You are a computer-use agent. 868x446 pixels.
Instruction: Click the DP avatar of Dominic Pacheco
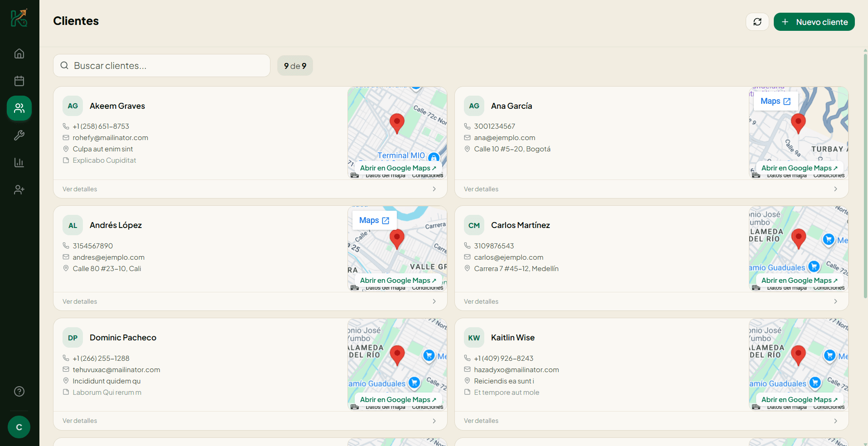click(72, 338)
